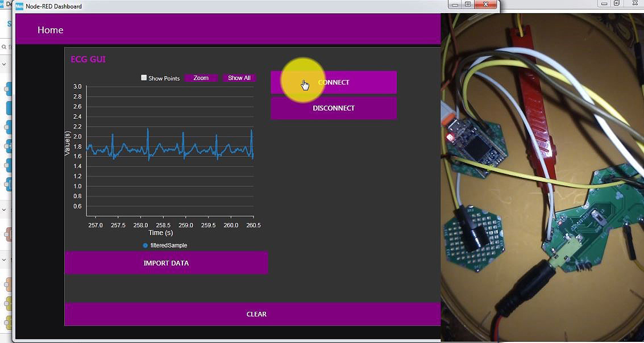644x343 pixels.
Task: Collapse the top palette category chevron
Action: (x=5, y=65)
